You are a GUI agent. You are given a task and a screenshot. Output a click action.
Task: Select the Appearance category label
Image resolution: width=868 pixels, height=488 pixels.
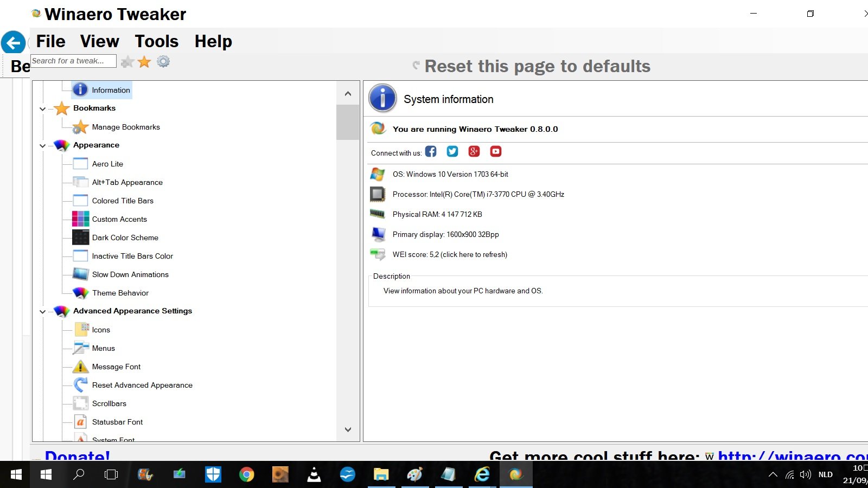(x=96, y=145)
